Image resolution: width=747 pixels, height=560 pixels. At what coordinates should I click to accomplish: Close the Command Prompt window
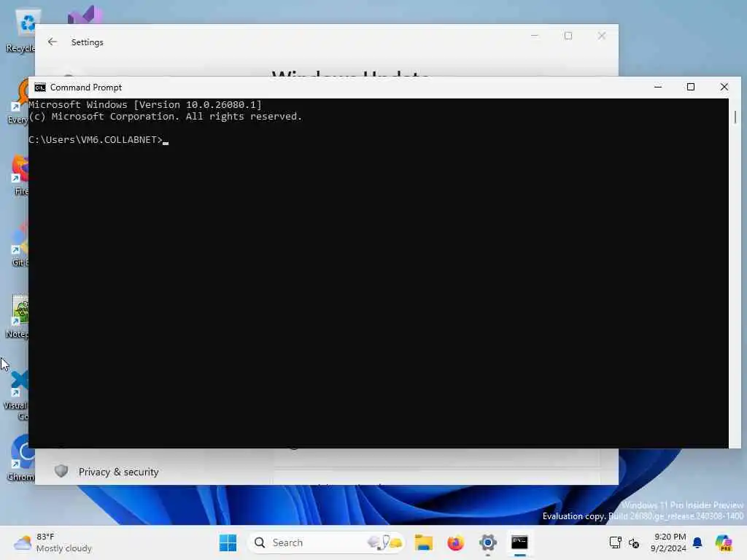coord(724,87)
